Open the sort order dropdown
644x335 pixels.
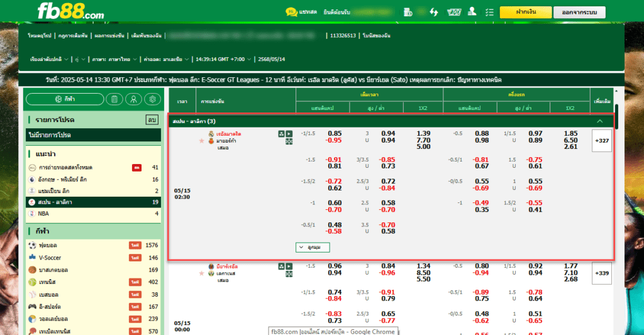pyautogui.click(x=49, y=59)
